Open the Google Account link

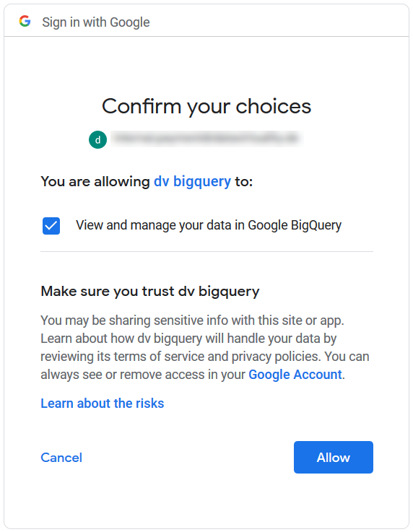(295, 375)
